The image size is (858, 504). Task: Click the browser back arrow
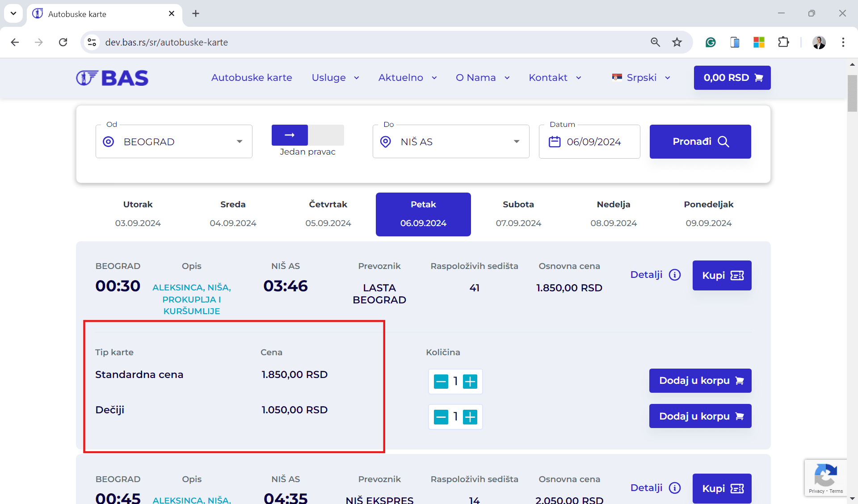coord(15,42)
